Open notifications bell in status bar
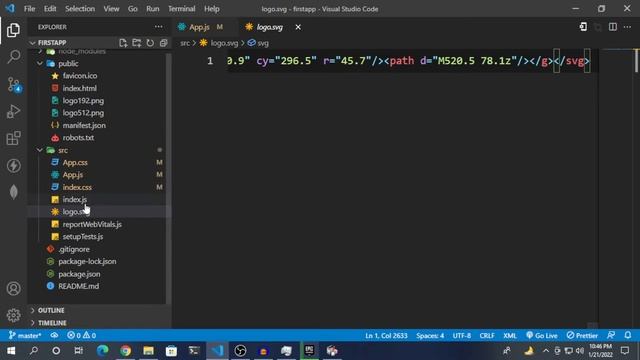 point(628,336)
